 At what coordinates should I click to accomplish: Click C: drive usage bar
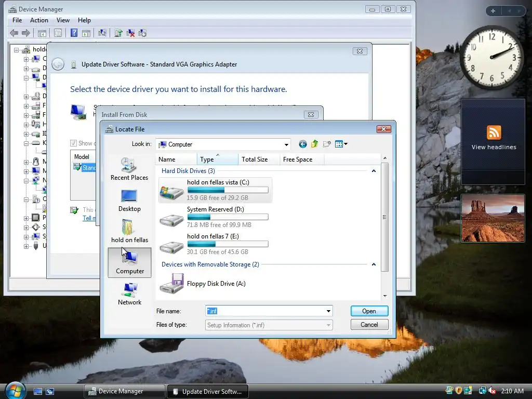[x=228, y=190]
